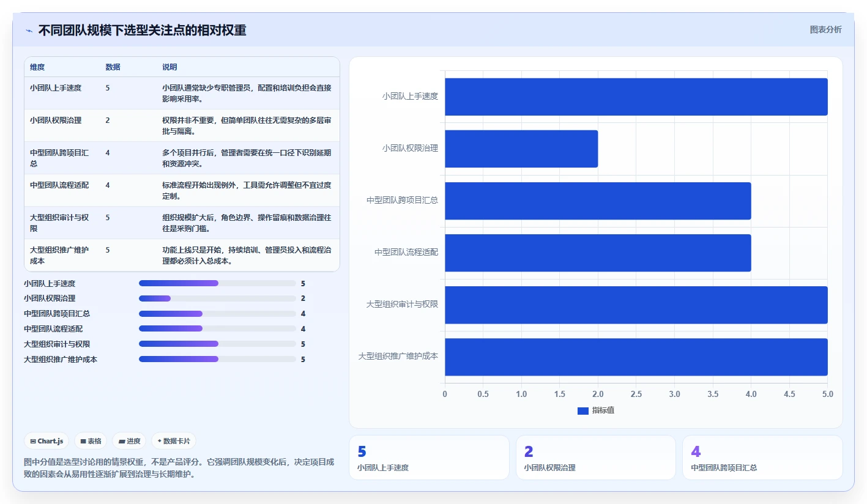Click the chart bar for 中型团队跨项目汇总
This screenshot has width=867, height=504.
pyautogui.click(x=598, y=201)
